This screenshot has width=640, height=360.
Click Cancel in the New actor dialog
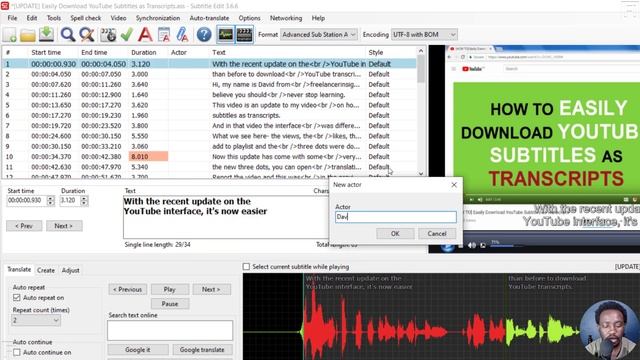(437, 233)
